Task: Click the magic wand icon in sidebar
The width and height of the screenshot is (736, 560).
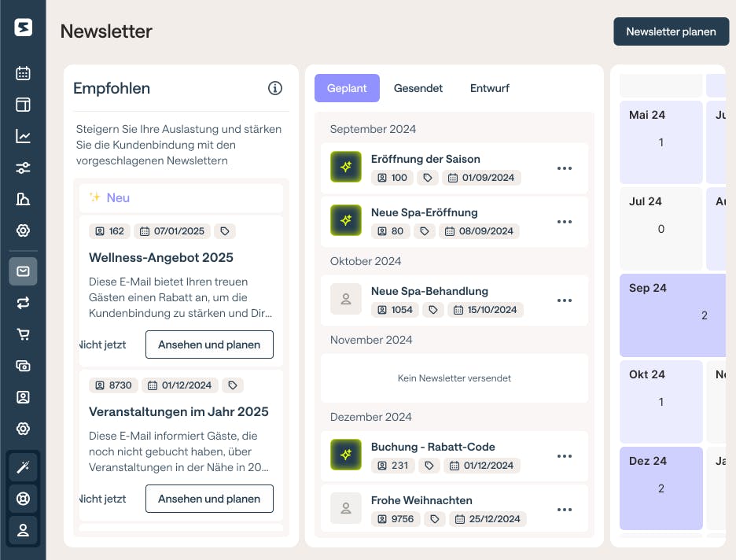Action: (23, 467)
